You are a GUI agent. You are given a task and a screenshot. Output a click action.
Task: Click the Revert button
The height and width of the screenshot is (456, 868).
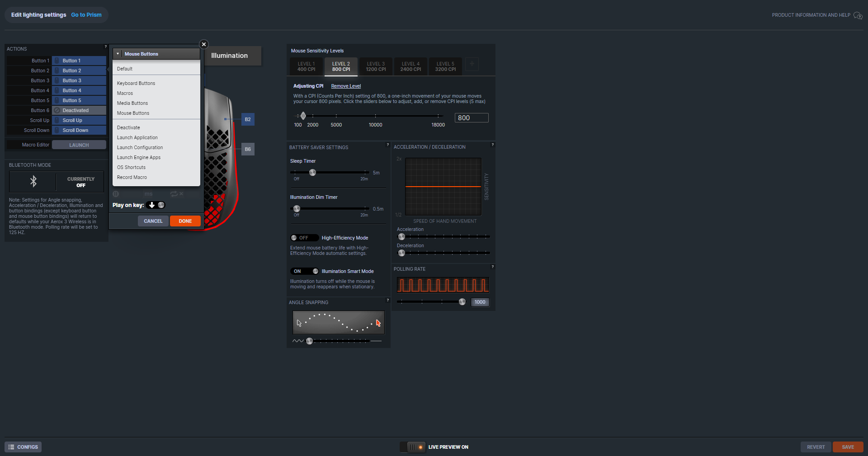[x=816, y=447]
